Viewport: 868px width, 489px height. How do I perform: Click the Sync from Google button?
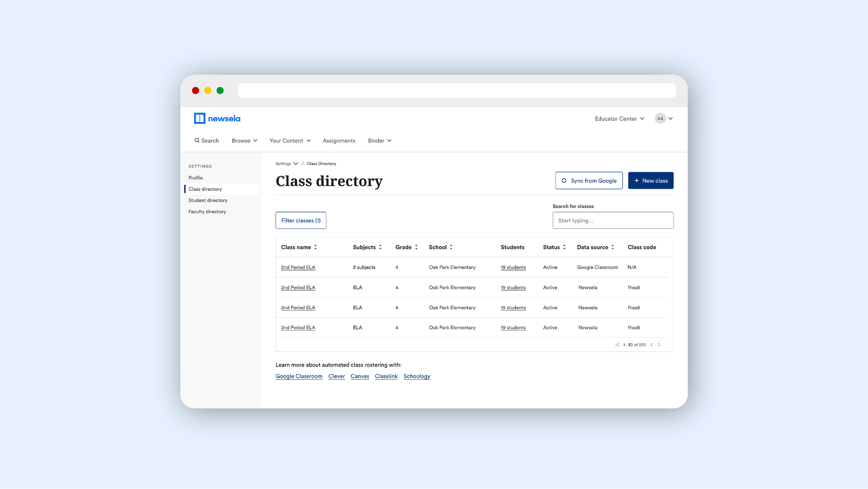tap(589, 180)
